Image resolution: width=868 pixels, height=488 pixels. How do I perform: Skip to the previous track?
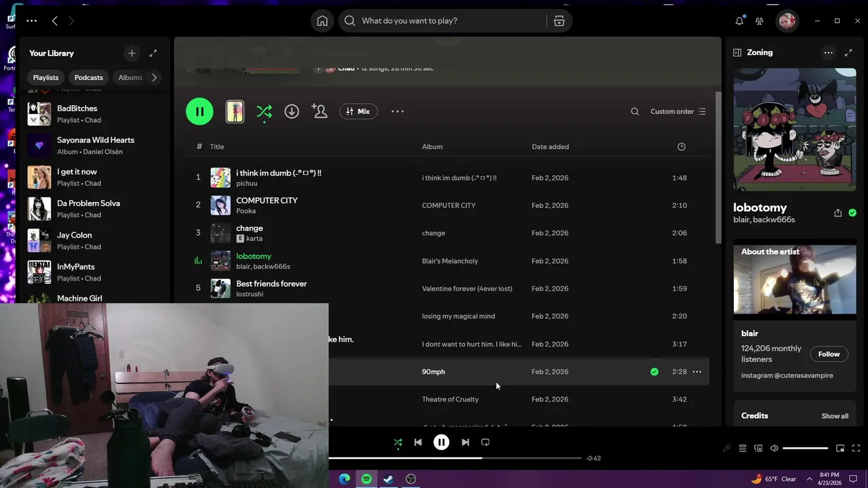coord(418,443)
